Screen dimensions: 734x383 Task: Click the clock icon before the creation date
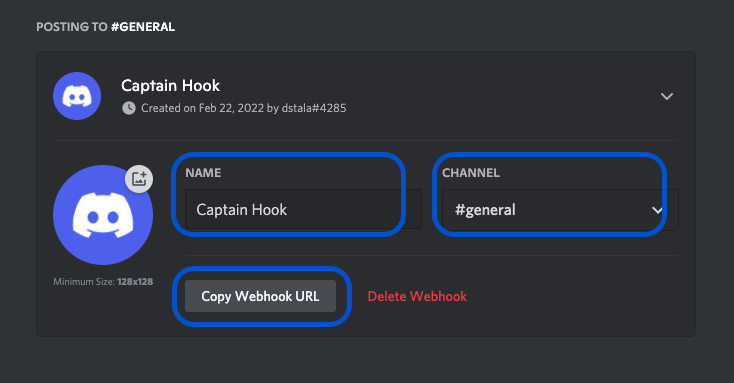coord(129,108)
